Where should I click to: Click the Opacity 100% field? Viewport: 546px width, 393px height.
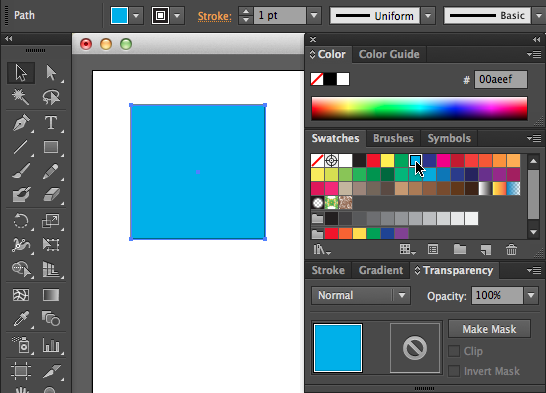tap(497, 296)
